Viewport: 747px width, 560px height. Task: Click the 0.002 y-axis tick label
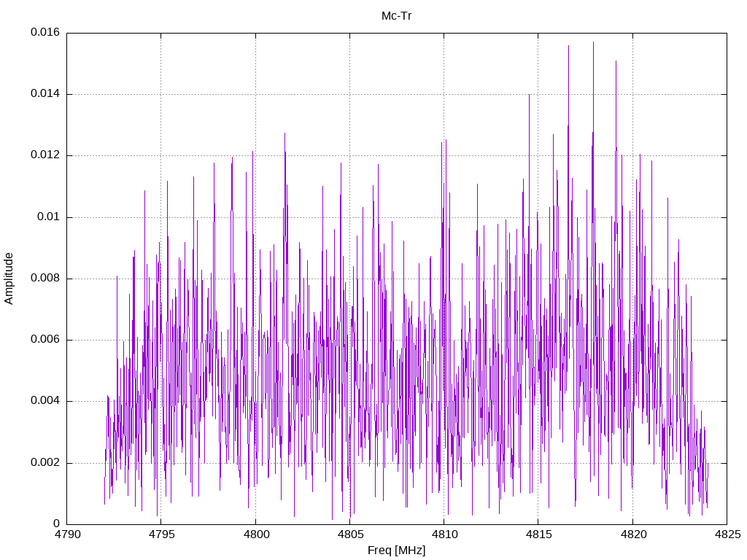click(x=45, y=463)
